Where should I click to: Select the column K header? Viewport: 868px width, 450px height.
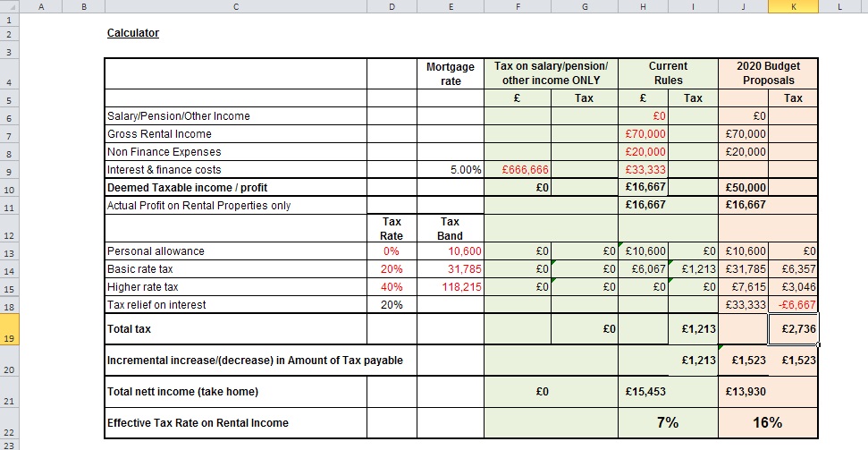pos(793,6)
